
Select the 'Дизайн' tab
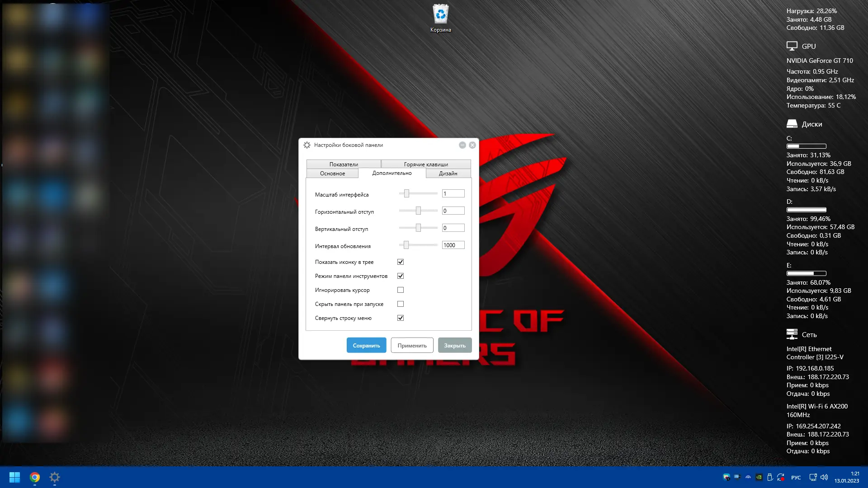448,174
